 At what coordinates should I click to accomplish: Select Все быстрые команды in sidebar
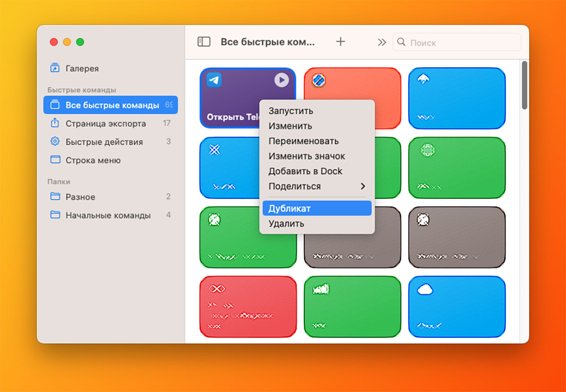pos(110,105)
